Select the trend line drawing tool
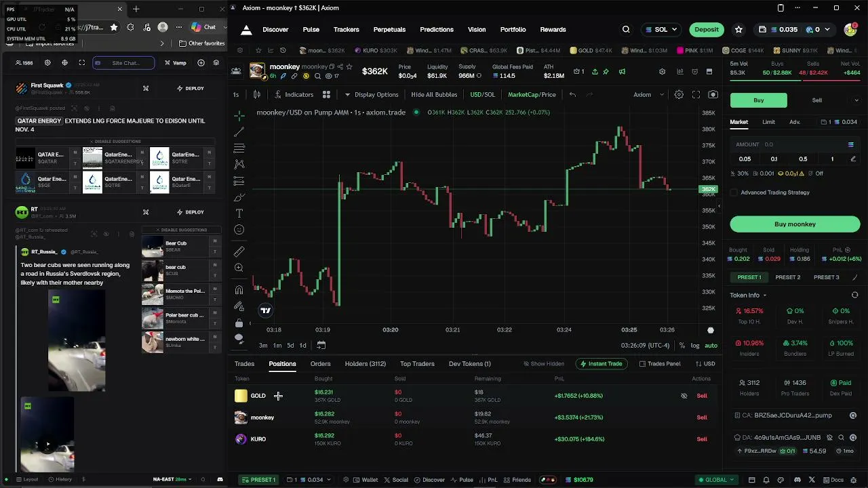The height and width of the screenshot is (488, 868). click(x=239, y=132)
